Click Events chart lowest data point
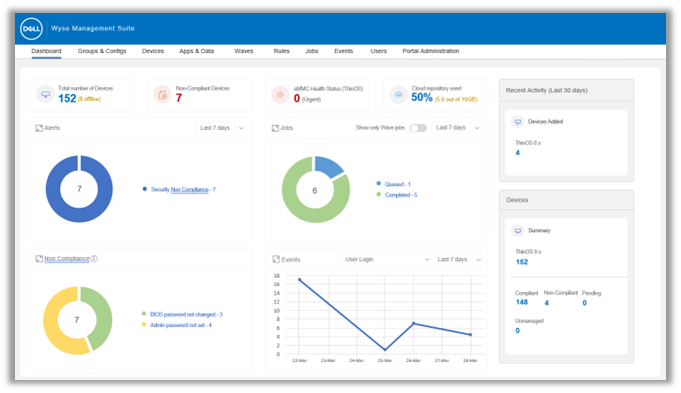Viewport: 681px width, 393px height. 385,350
